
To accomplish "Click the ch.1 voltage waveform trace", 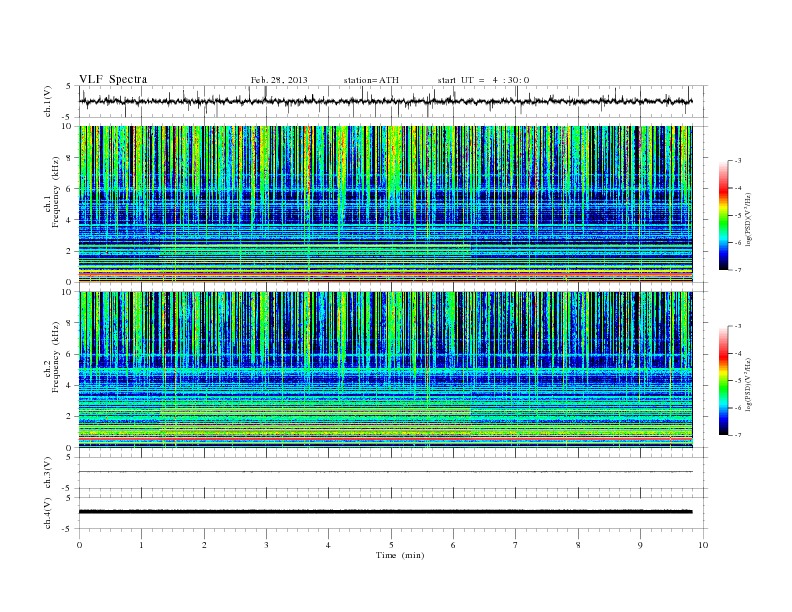I will point(385,101).
